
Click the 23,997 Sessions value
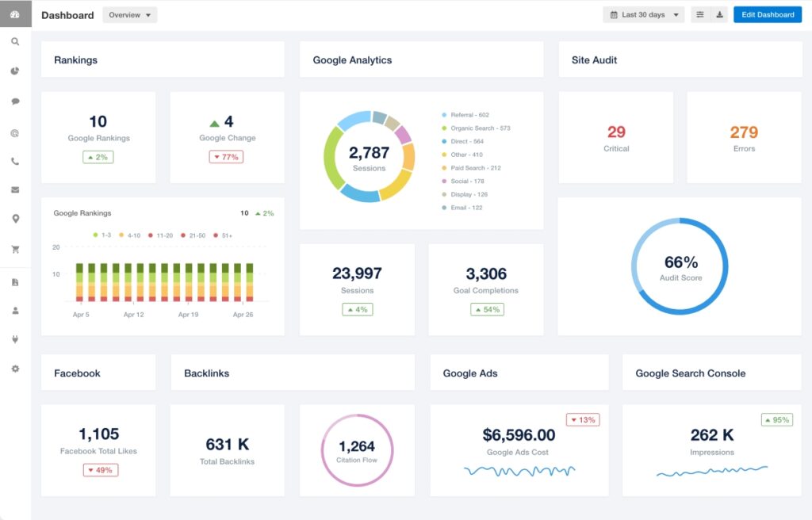coord(358,273)
